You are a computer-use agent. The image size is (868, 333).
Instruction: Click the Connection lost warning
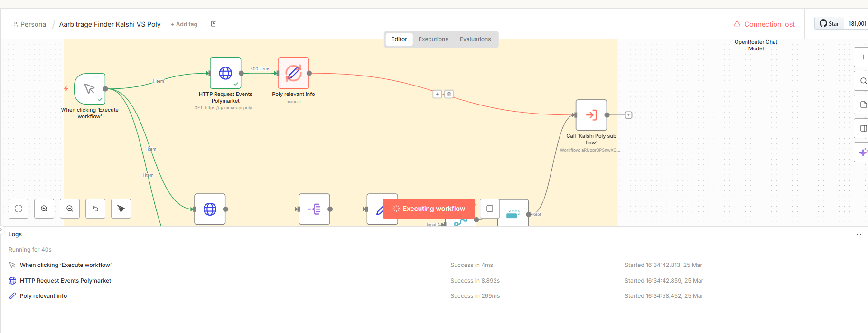click(x=764, y=24)
